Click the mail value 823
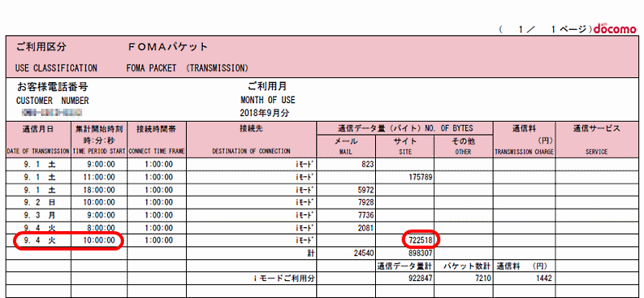The height and width of the screenshot is (298, 644). pyautogui.click(x=368, y=164)
